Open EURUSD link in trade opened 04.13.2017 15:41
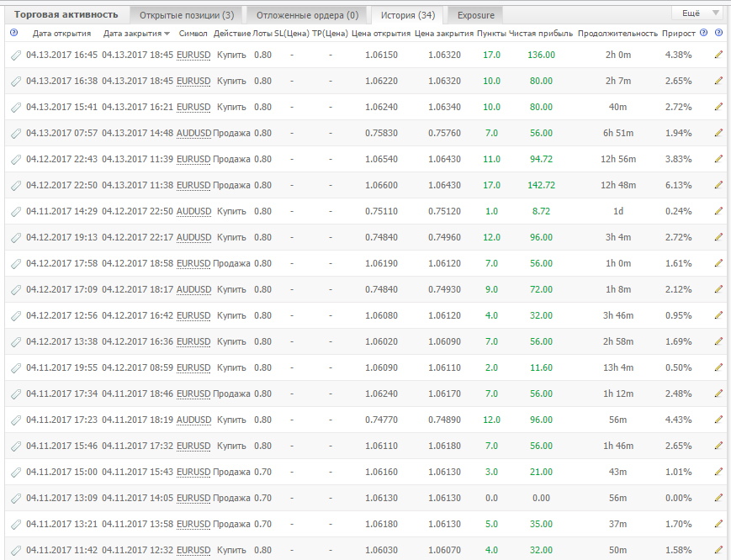 [x=193, y=108]
